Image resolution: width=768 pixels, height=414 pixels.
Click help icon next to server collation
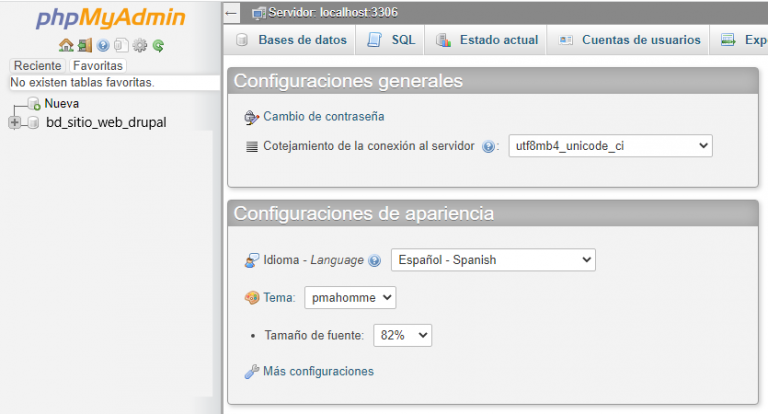coord(489,146)
